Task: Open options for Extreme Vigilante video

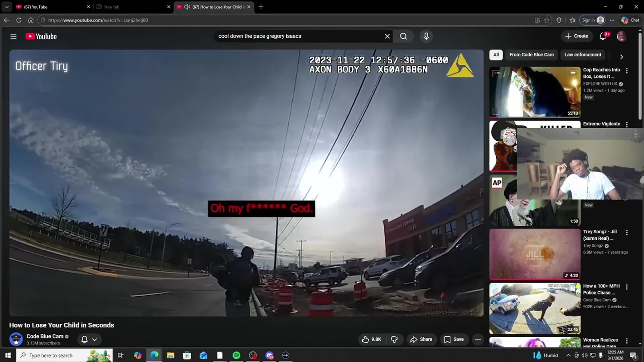Action: click(627, 125)
